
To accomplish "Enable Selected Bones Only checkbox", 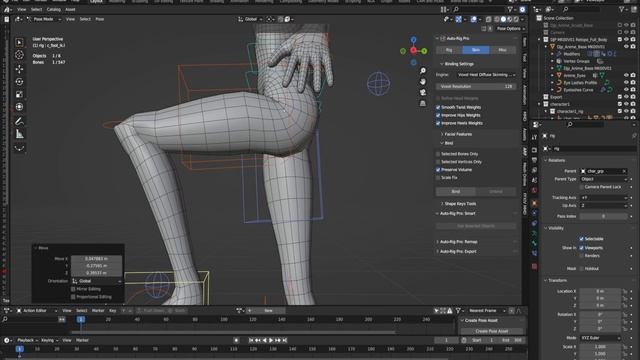I will [x=438, y=154].
